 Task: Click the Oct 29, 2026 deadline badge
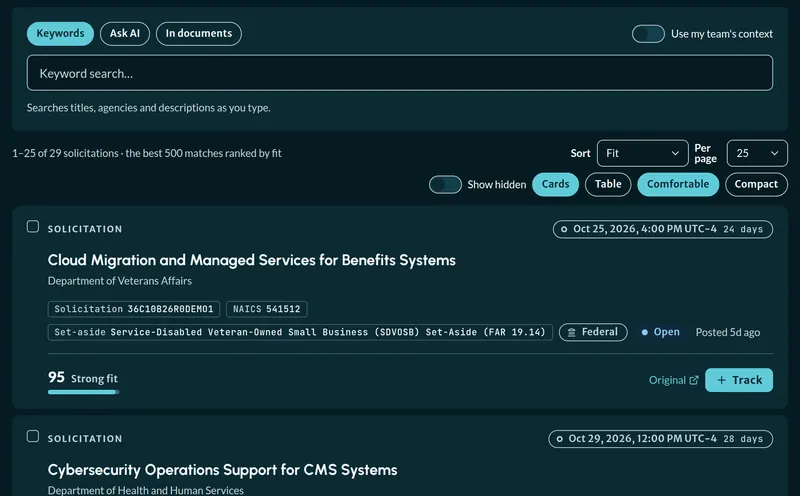pyautogui.click(x=660, y=439)
